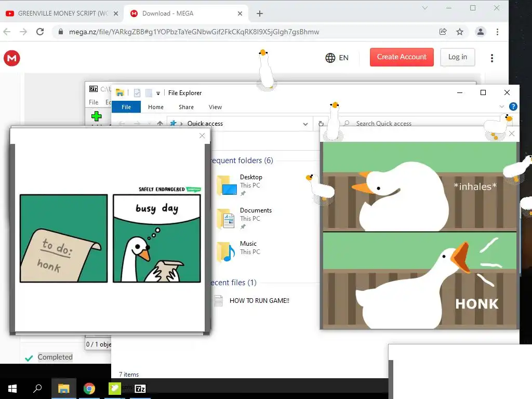Image resolution: width=532 pixels, height=399 pixels.
Task: Click the share page icon in address bar
Action: (443, 32)
